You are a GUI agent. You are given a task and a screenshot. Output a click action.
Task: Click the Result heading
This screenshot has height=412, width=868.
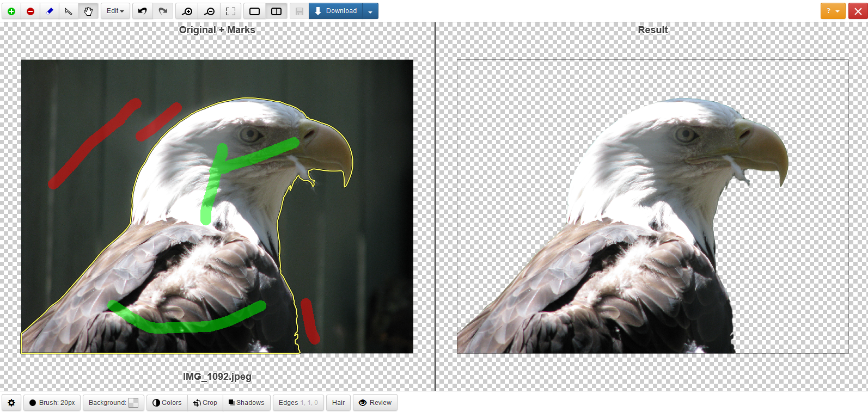coord(653,30)
